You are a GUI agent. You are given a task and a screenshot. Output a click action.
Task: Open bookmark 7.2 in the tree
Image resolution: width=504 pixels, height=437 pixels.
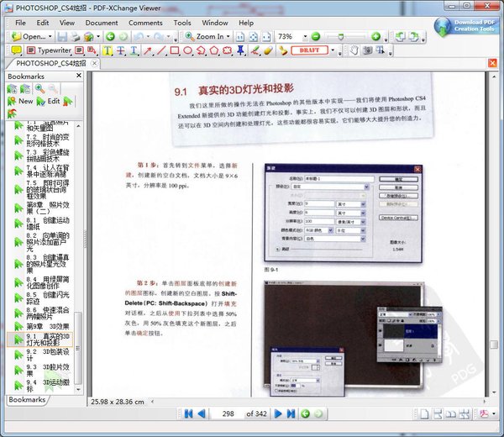coord(47,140)
